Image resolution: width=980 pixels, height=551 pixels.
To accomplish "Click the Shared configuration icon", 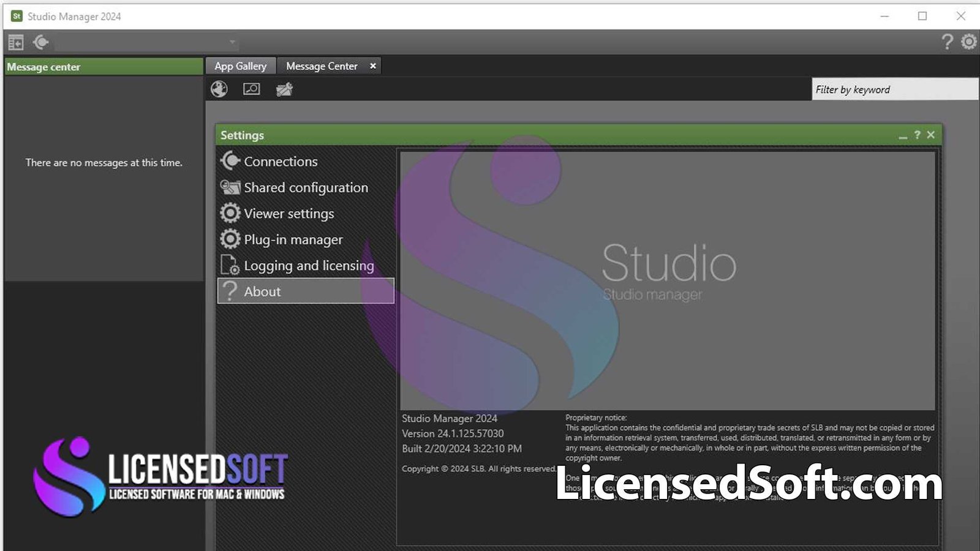I will click(230, 187).
